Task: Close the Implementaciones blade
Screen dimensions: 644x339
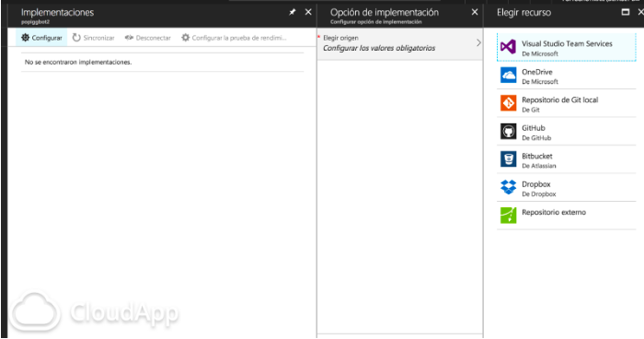Action: [308, 12]
